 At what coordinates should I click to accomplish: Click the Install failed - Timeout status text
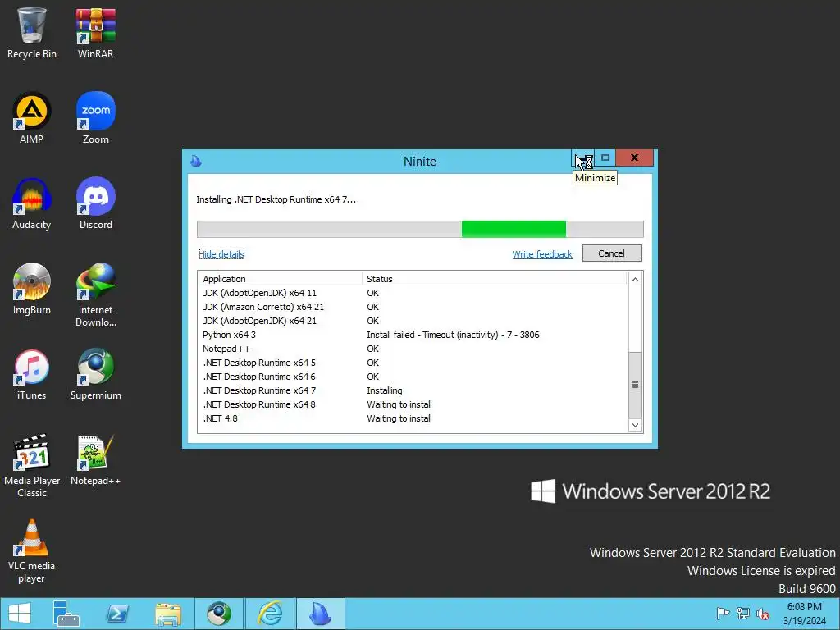453,335
